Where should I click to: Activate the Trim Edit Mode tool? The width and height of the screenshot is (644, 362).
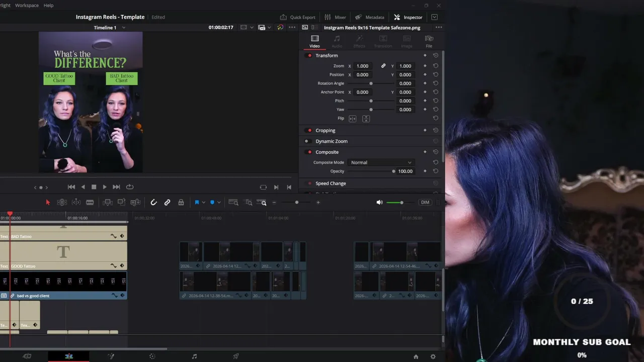coord(62,202)
